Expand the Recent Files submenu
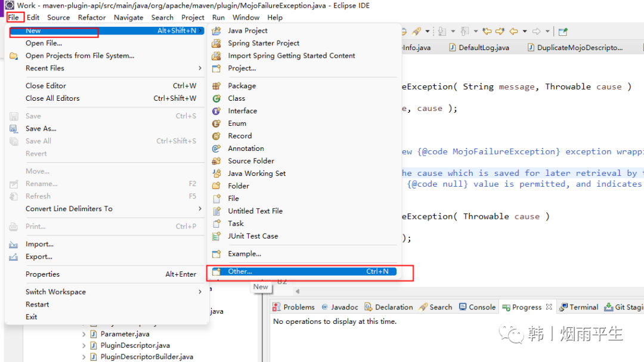The image size is (644, 362). [x=200, y=68]
